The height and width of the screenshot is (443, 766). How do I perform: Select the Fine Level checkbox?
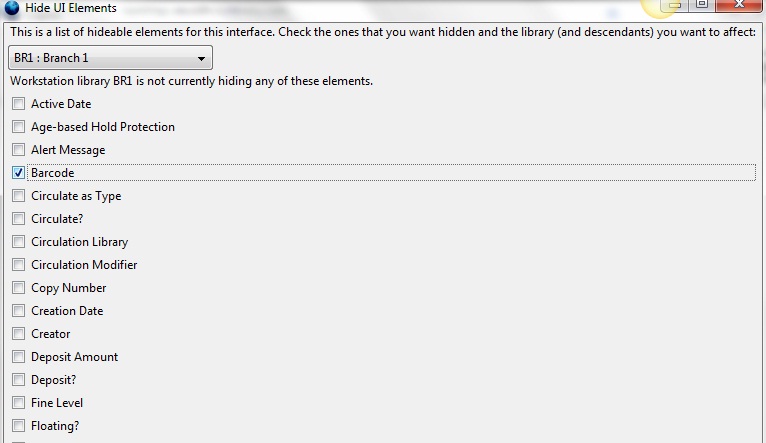pyautogui.click(x=19, y=402)
